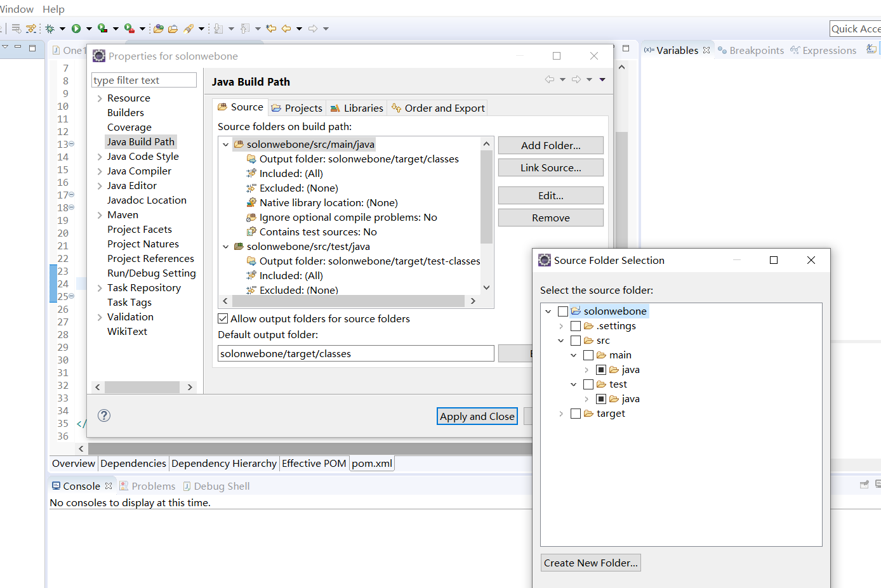Click the Run with Coverage toolbar icon
The image size is (881, 588).
(102, 29)
